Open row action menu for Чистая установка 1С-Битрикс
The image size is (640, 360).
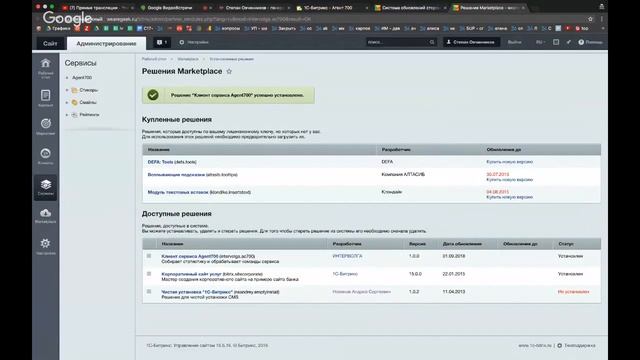point(149,291)
